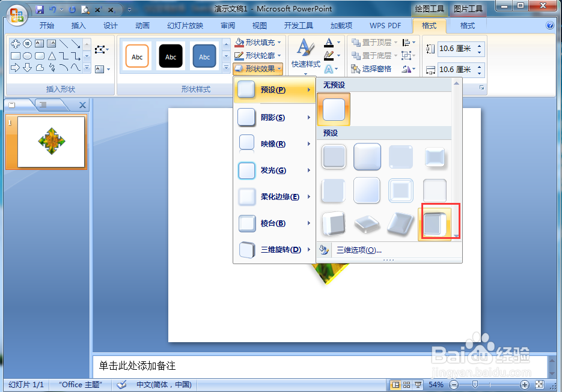Apply the white orange-outline Abc style
The width and height of the screenshot is (562, 392).
click(137, 56)
